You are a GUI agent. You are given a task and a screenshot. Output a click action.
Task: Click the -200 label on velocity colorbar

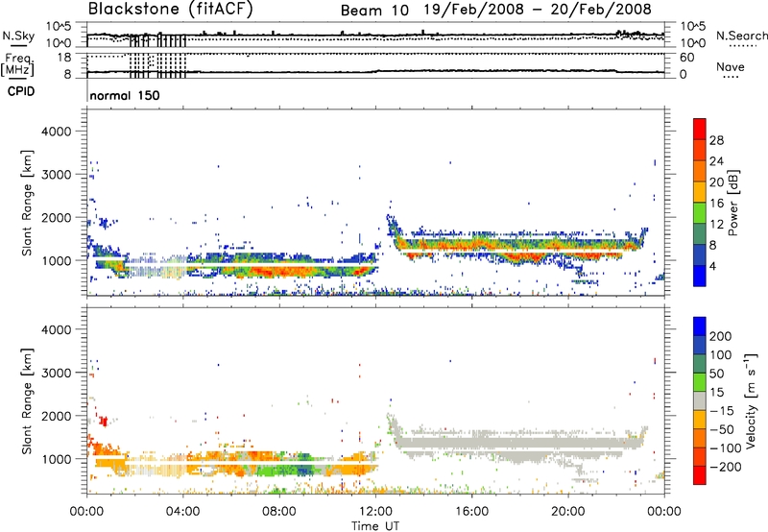pos(725,467)
